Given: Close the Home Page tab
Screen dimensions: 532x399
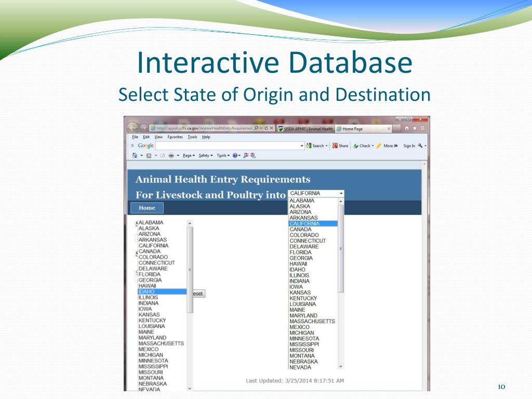Looking at the screenshot, I should [389, 129].
